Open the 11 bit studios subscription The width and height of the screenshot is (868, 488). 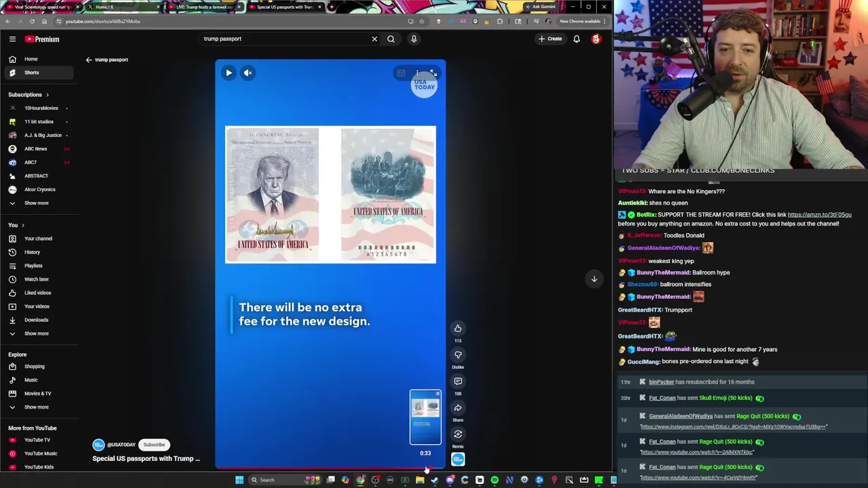point(39,121)
